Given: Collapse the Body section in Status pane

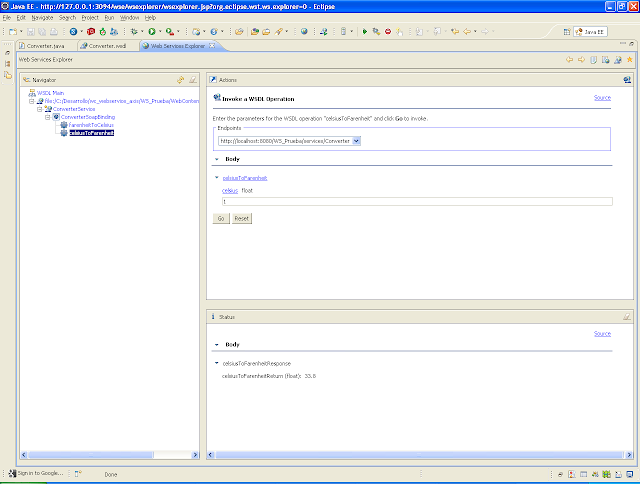Looking at the screenshot, I should [x=217, y=345].
